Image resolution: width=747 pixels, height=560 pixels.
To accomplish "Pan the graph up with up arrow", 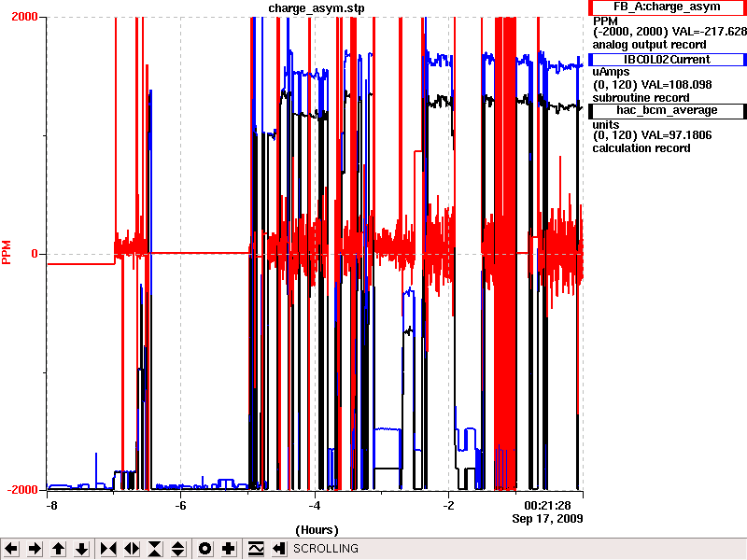I will [58, 549].
